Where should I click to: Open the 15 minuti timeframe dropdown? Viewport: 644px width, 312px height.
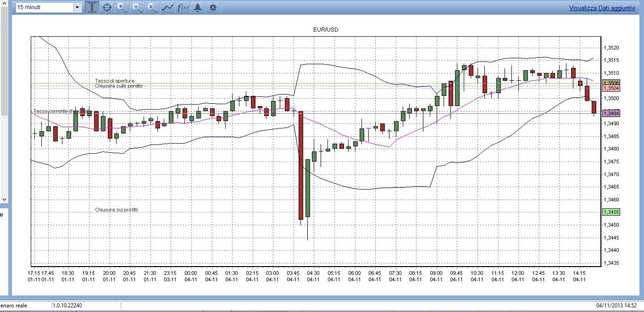coord(48,7)
